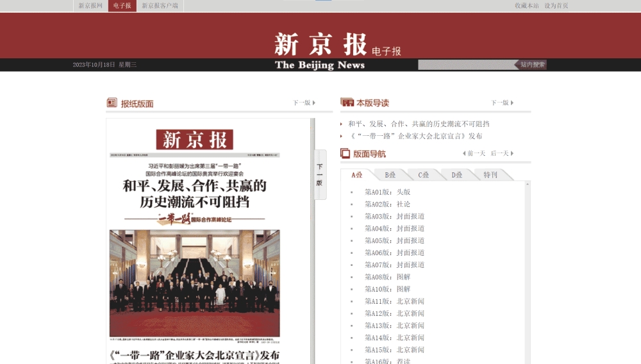Open 第A03版：封面报道
Screen dimensions: 641x364
click(394, 217)
